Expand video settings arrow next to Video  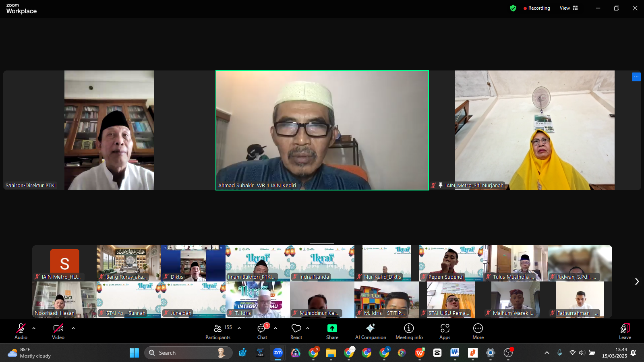tap(73, 328)
